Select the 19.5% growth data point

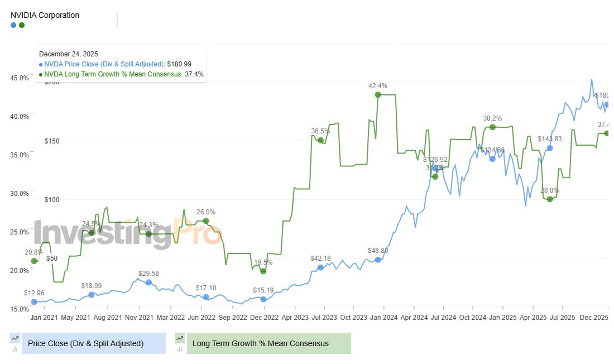click(x=263, y=271)
